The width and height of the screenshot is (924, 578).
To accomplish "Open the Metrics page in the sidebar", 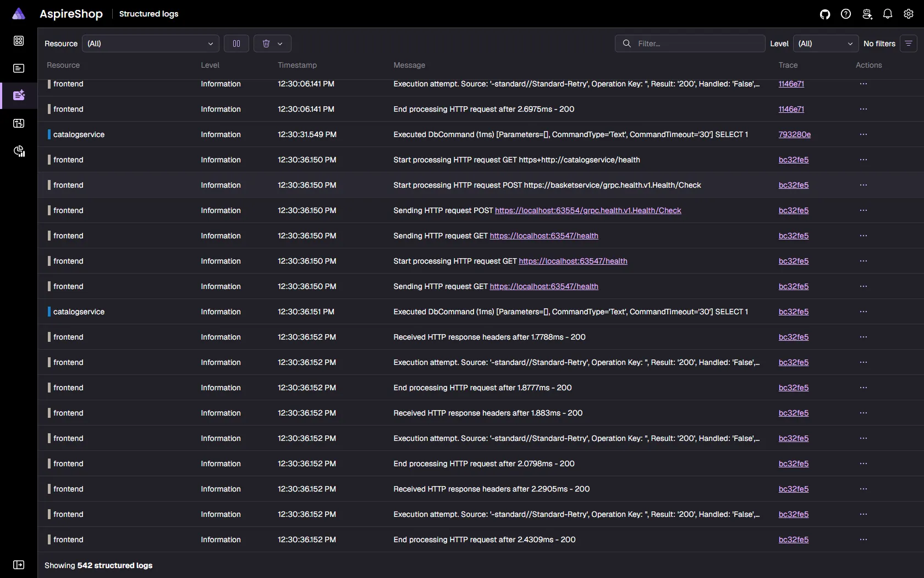I will 19,151.
